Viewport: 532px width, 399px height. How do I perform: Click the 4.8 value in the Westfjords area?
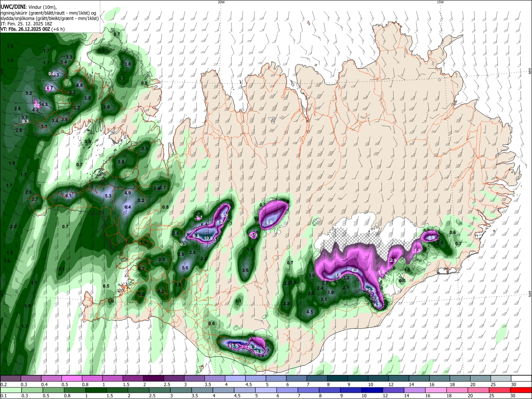pos(80,85)
